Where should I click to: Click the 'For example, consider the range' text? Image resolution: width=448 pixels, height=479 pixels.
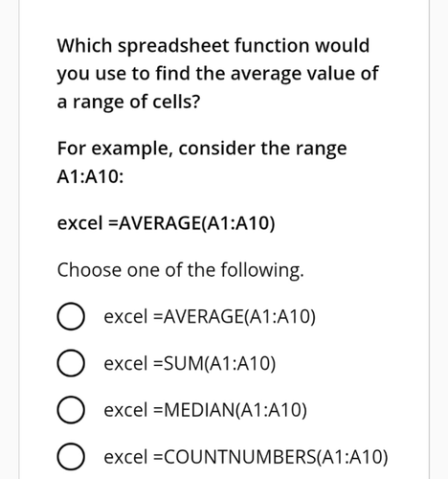point(202,149)
